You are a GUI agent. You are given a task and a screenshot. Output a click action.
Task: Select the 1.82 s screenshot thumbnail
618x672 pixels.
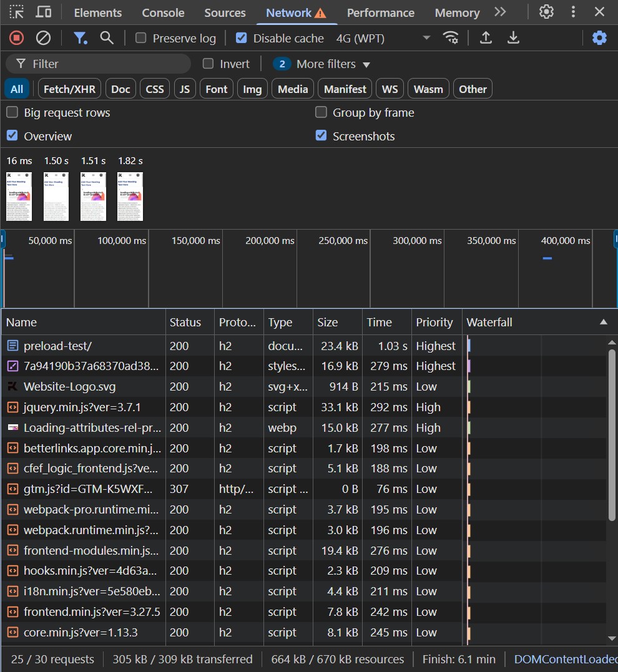[130, 197]
